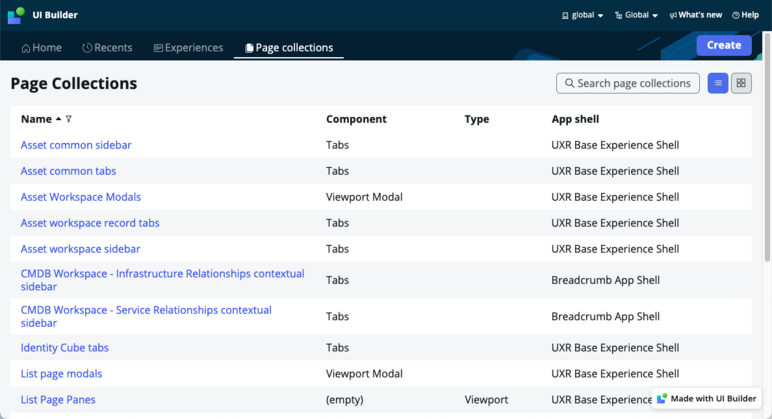Viewport: 772px width, 419px height.
Task: Click the Type column header
Action: [x=477, y=119]
